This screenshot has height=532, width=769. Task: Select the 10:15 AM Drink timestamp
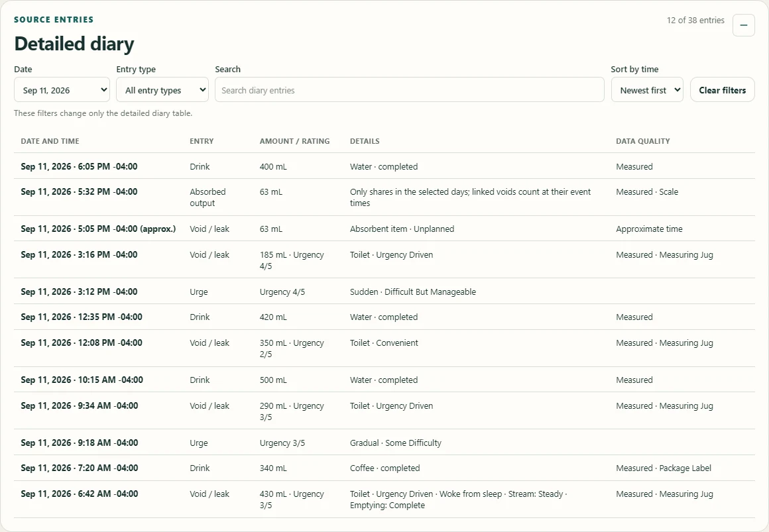(x=82, y=380)
